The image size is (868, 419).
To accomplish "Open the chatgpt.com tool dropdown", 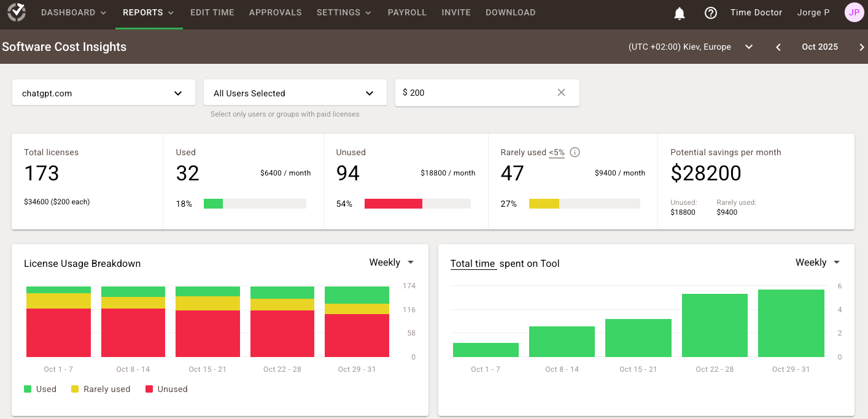I will point(103,93).
